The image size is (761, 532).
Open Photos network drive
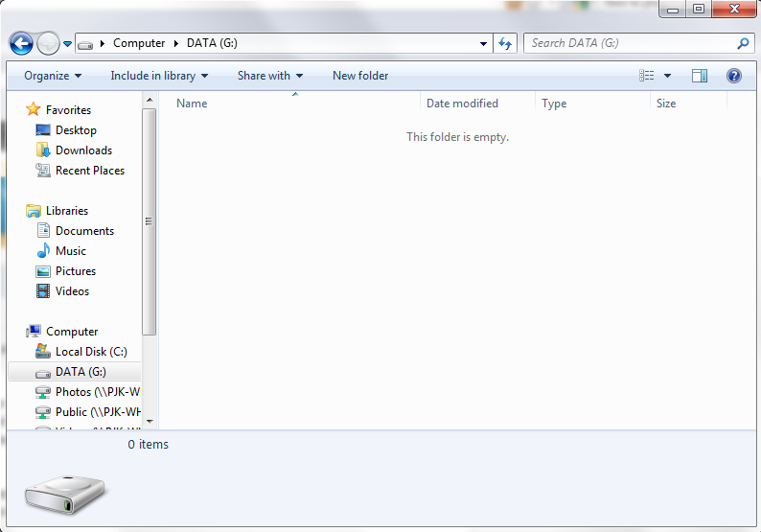pyautogui.click(x=98, y=392)
